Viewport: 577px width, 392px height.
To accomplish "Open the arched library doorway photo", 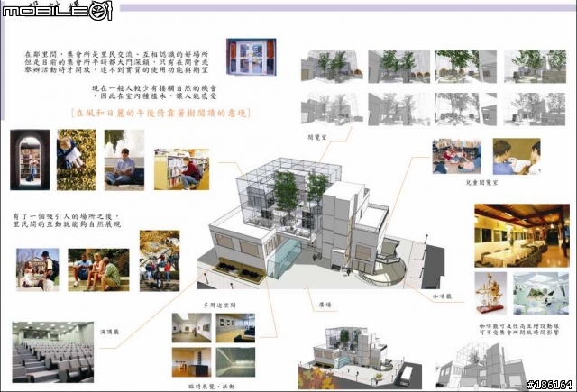I will coord(30,160).
